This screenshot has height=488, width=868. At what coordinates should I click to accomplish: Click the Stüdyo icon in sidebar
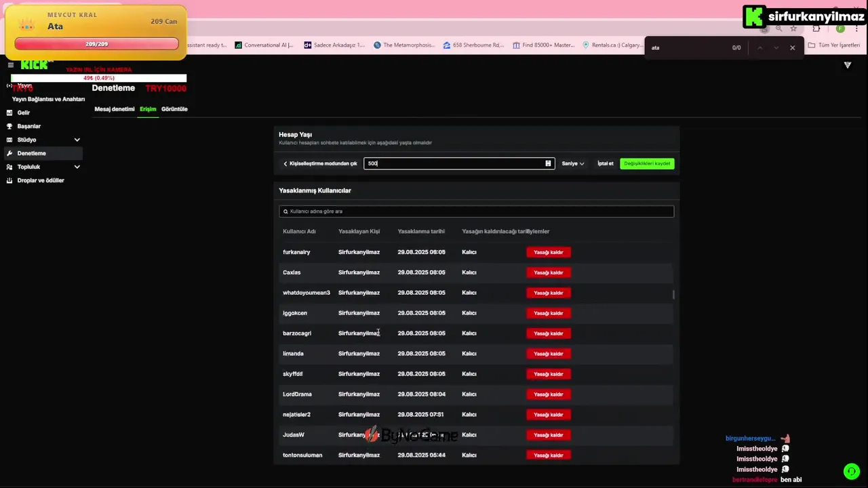click(x=9, y=140)
